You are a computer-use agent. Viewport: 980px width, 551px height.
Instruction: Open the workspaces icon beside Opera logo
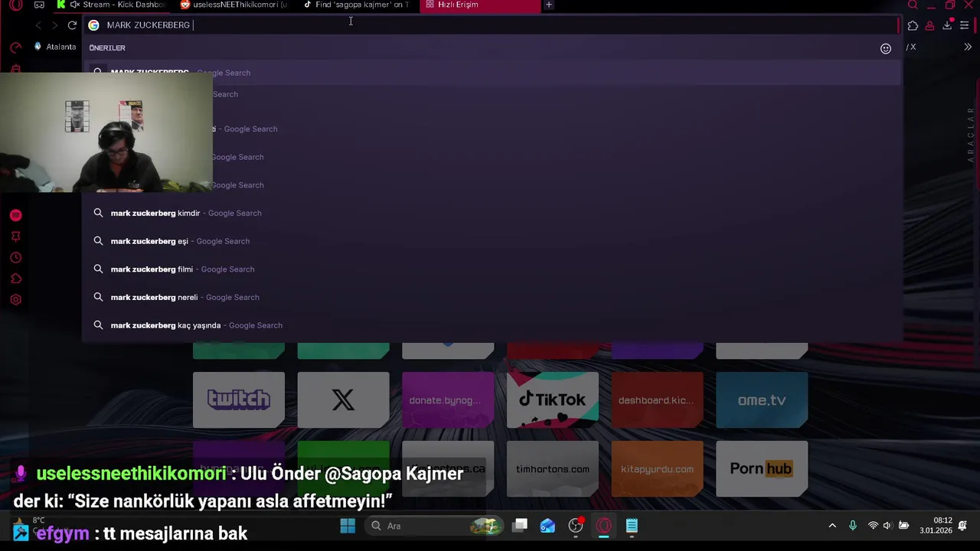click(39, 5)
